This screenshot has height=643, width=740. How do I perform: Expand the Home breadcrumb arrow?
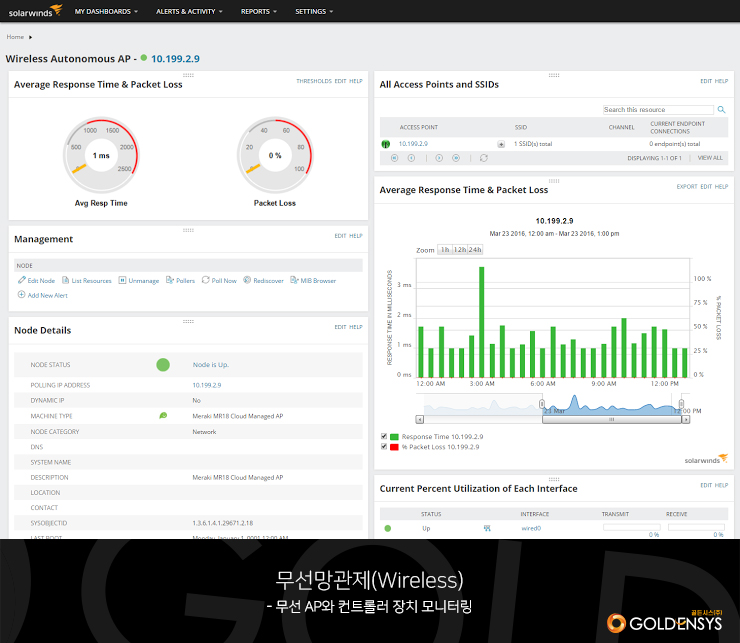(x=30, y=37)
